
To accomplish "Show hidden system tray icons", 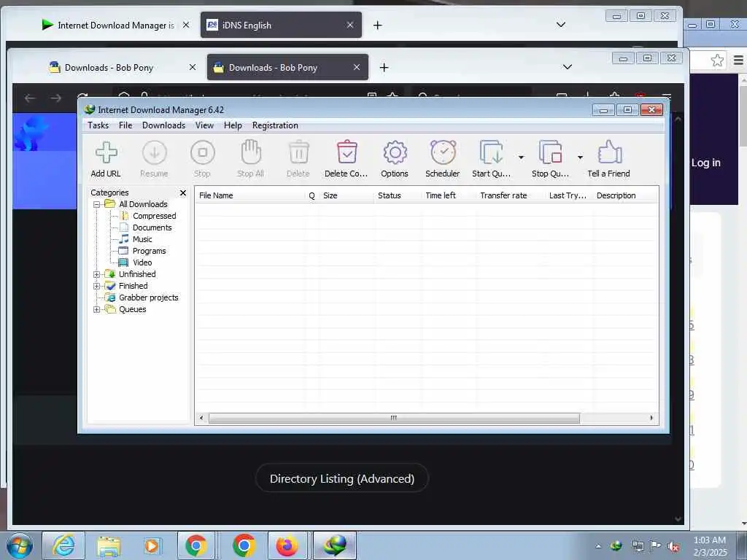I will pos(598,546).
